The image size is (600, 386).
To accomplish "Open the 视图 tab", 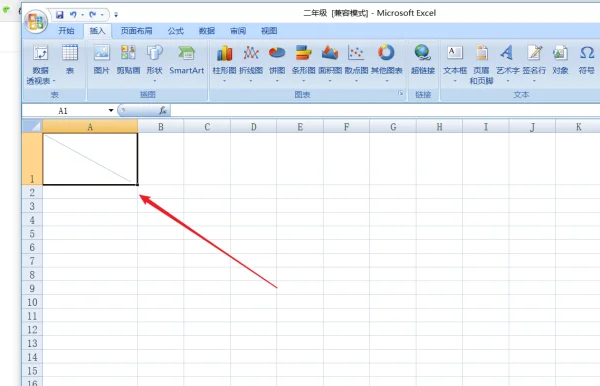I will click(x=269, y=31).
